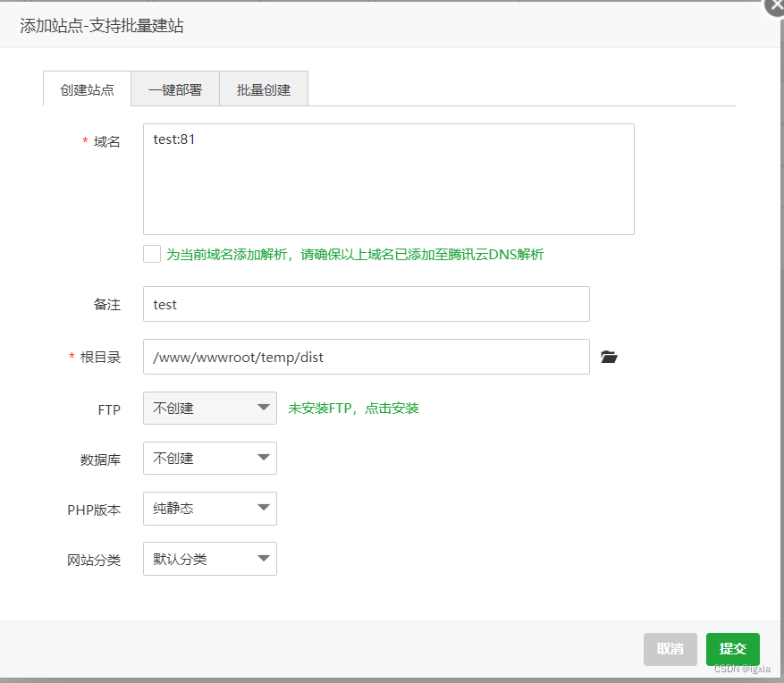The image size is (784, 683).
Task: Switch to the 一键部署 tab
Action: coord(175,89)
